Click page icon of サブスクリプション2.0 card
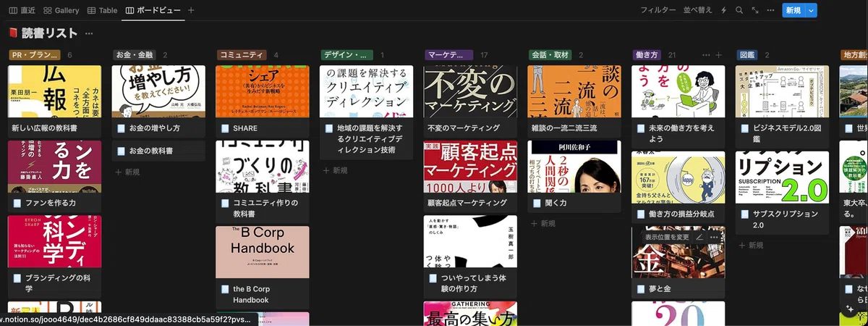This screenshot has height=326, width=868. (746, 214)
